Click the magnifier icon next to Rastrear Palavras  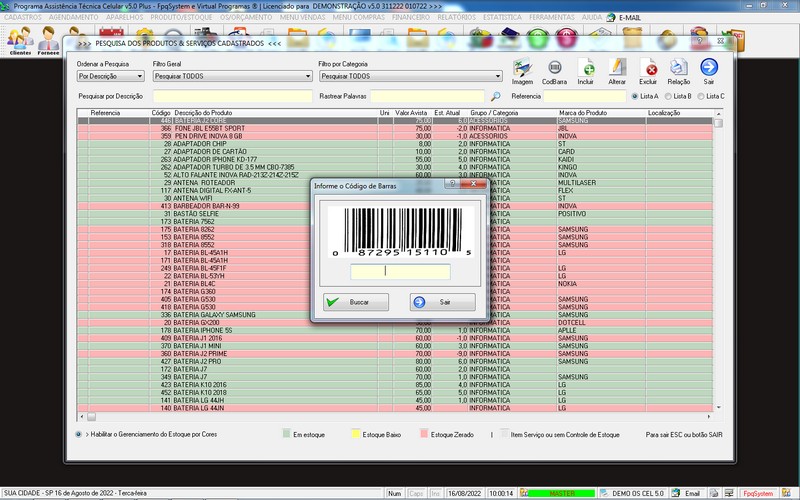coord(495,96)
